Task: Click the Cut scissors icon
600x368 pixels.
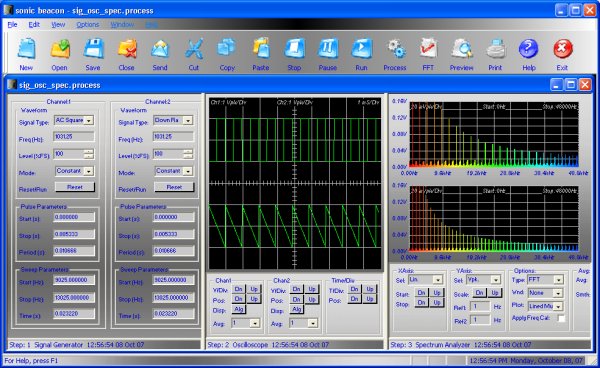Action: pyautogui.click(x=194, y=49)
